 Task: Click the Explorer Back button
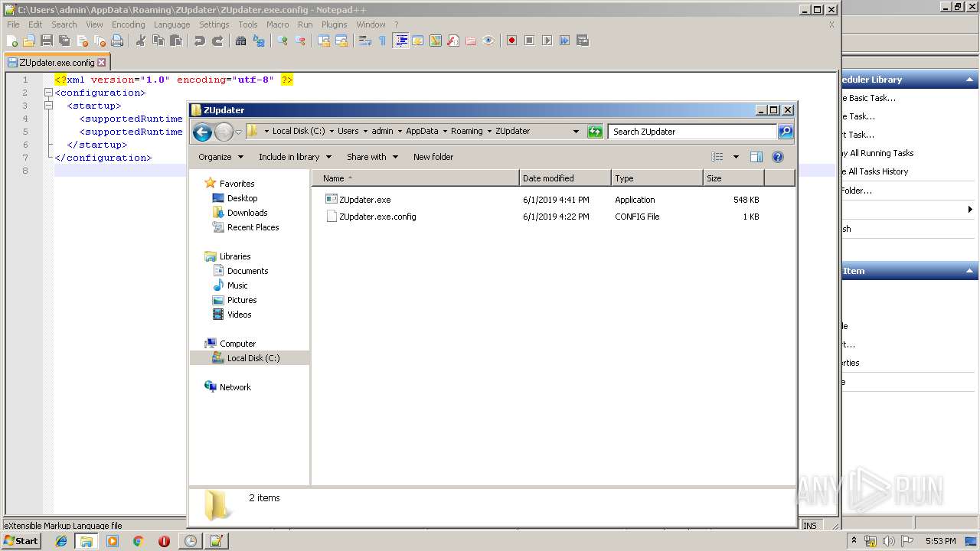tap(202, 132)
